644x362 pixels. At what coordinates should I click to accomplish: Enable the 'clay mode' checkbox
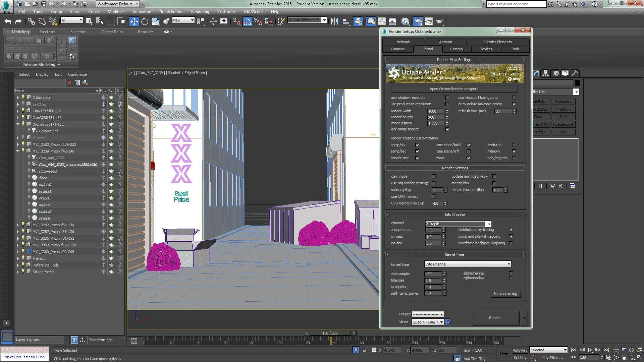(x=434, y=177)
